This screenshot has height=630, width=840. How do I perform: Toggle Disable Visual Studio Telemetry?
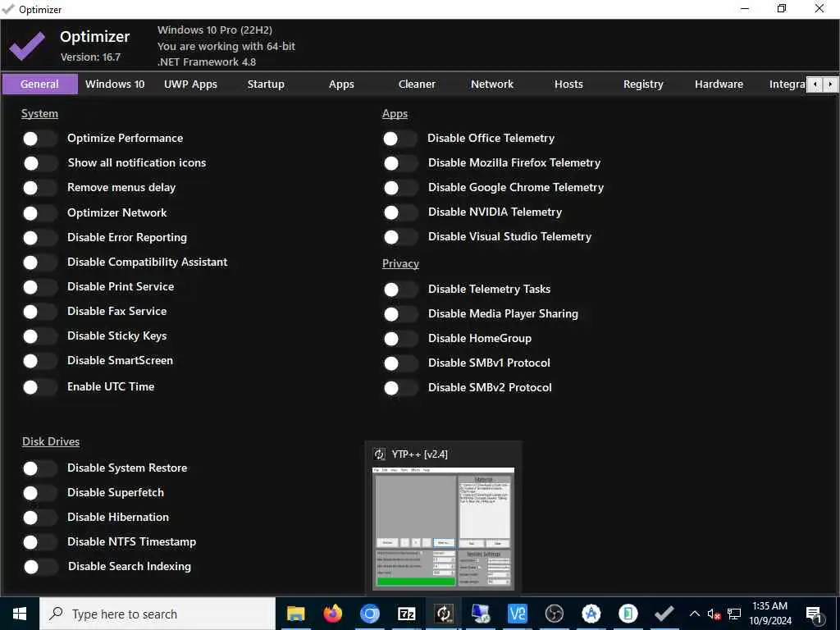[x=400, y=237]
